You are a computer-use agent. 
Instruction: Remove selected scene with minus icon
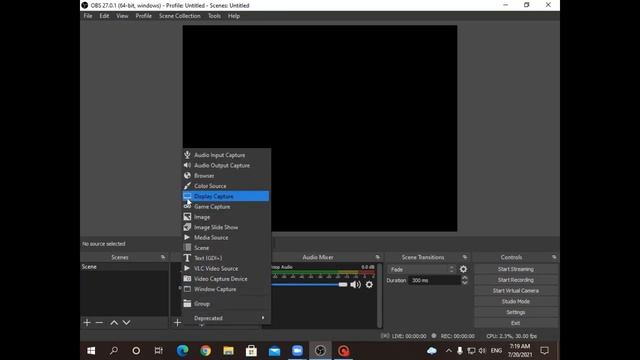pyautogui.click(x=99, y=322)
